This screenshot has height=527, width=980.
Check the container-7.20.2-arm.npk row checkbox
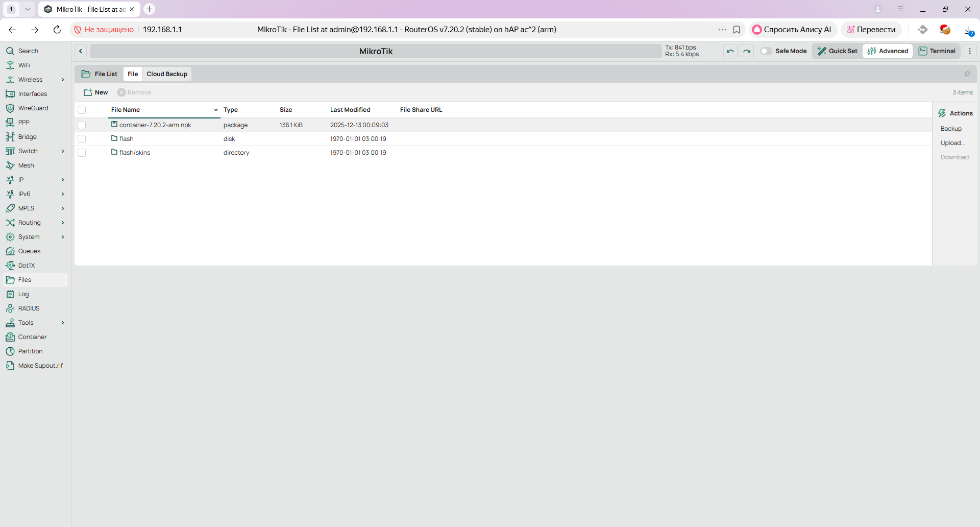click(x=82, y=125)
